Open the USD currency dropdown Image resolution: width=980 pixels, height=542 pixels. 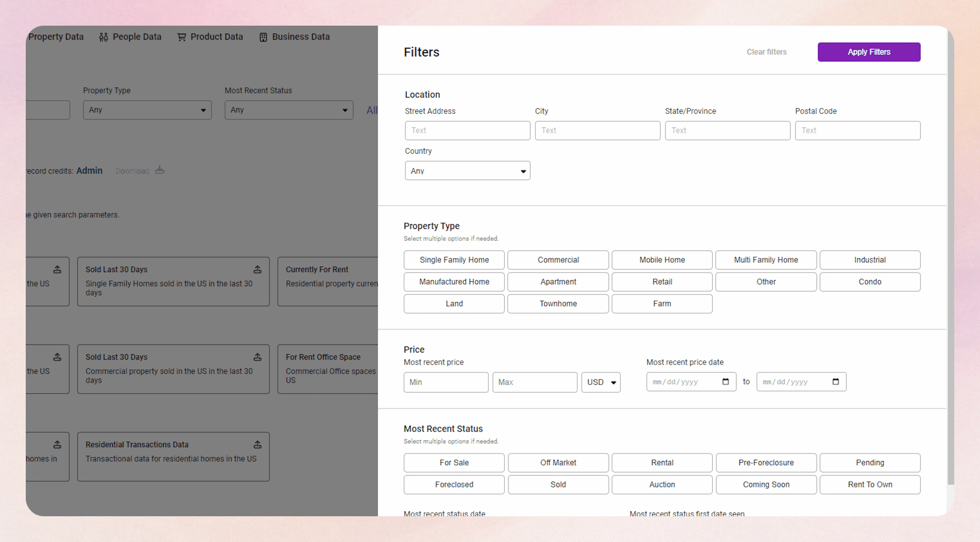pos(601,382)
